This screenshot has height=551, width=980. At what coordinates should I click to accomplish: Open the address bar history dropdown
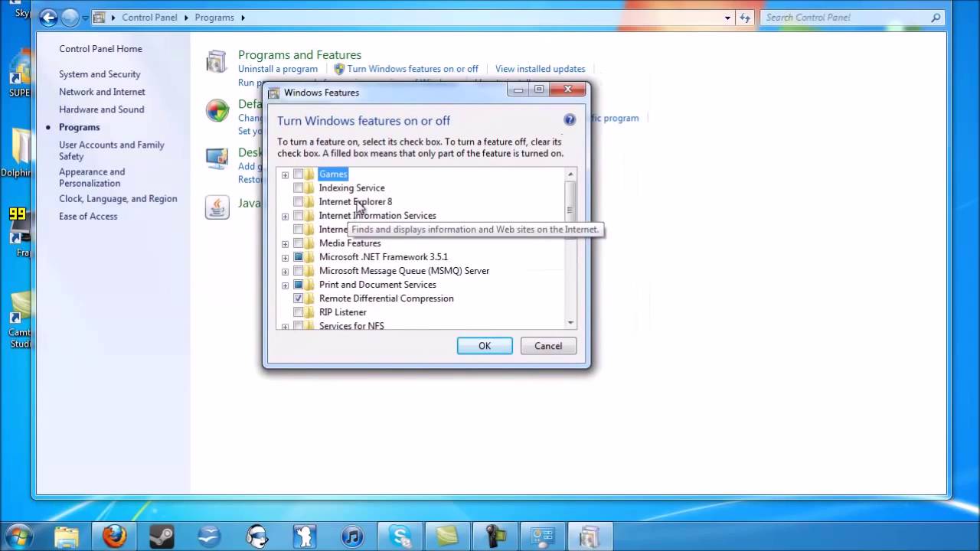coord(727,17)
